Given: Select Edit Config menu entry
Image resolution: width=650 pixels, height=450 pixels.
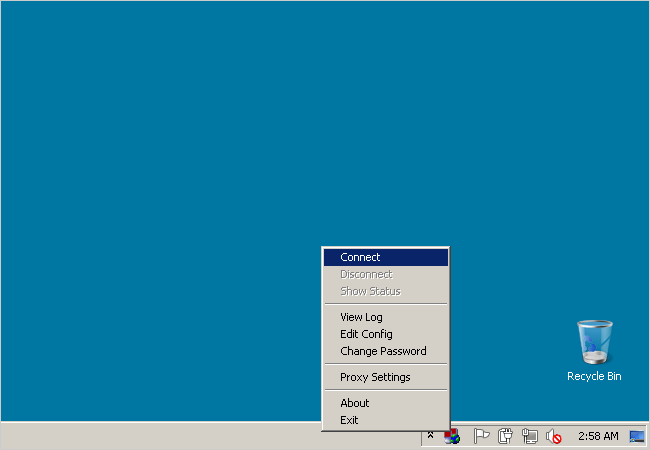Looking at the screenshot, I should click(386, 334).
